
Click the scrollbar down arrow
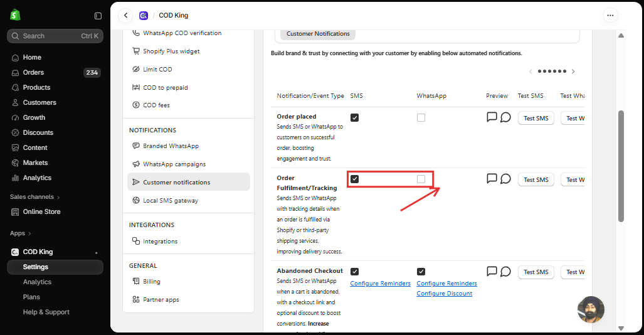pos(621,328)
